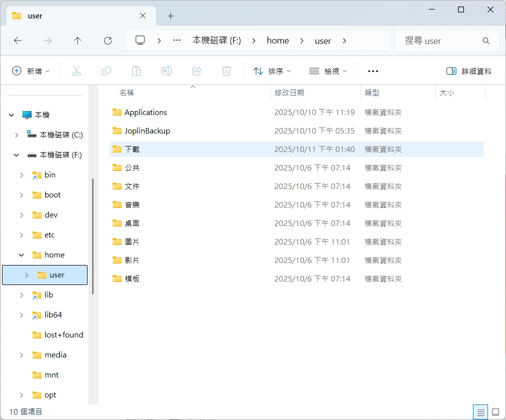The image size is (506, 420).
Task: Open a new tab with plus button
Action: point(171,16)
